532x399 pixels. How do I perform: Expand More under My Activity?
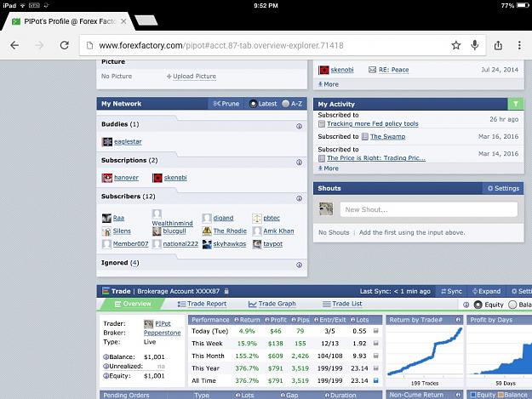(329, 168)
